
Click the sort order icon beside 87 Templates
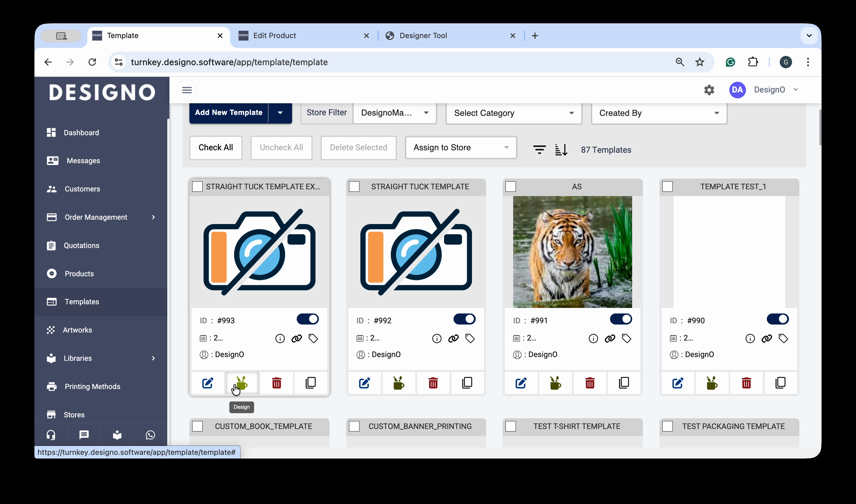point(561,149)
